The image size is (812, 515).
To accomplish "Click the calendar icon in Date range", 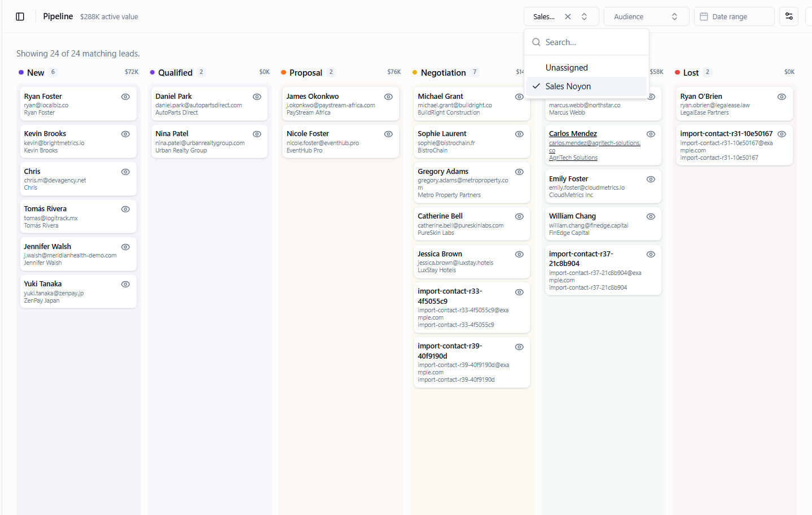I will (704, 17).
